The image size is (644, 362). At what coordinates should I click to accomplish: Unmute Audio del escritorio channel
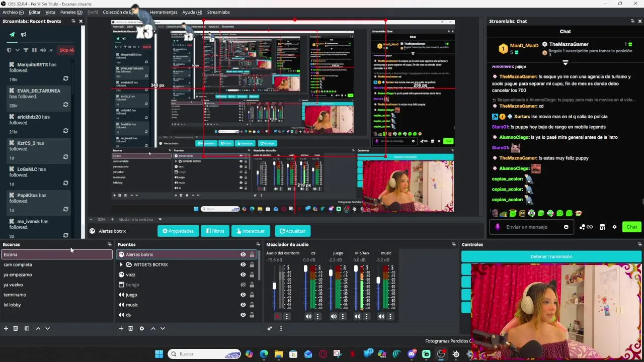pos(277,316)
